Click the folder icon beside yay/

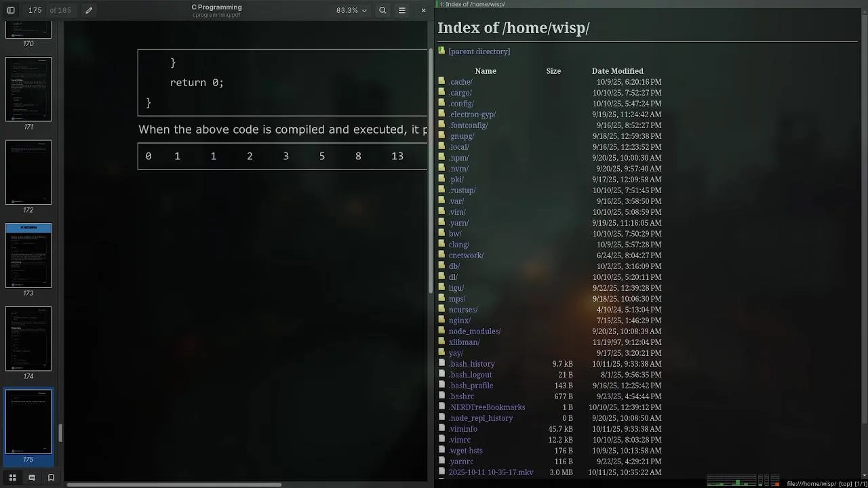(441, 352)
